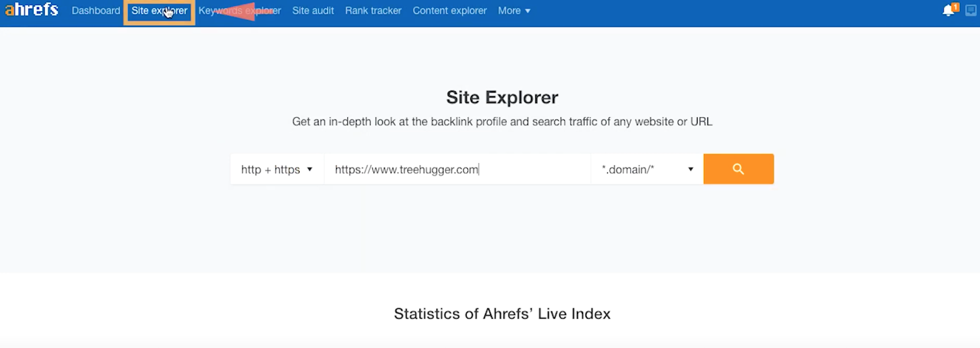Viewport: 980px width, 348px height.
Task: Click the Site Explorer heading
Action: 502,97
